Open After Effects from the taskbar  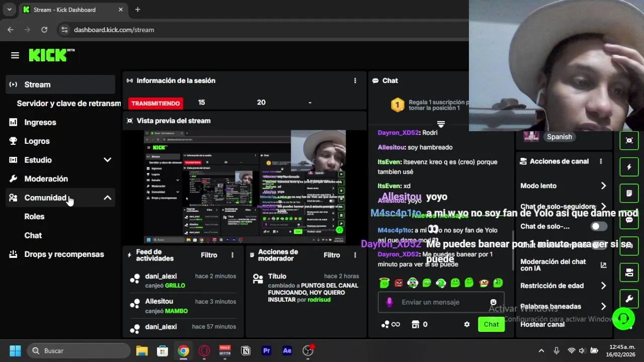[x=287, y=350]
